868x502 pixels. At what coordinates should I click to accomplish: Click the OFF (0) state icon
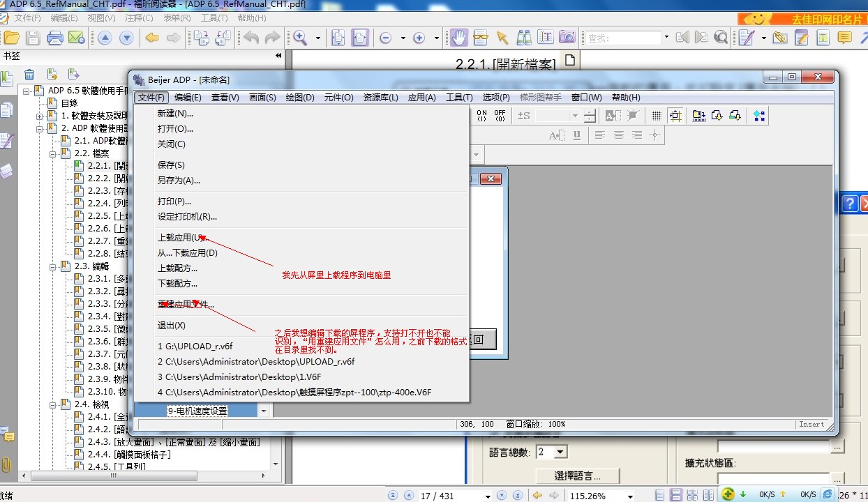point(500,116)
